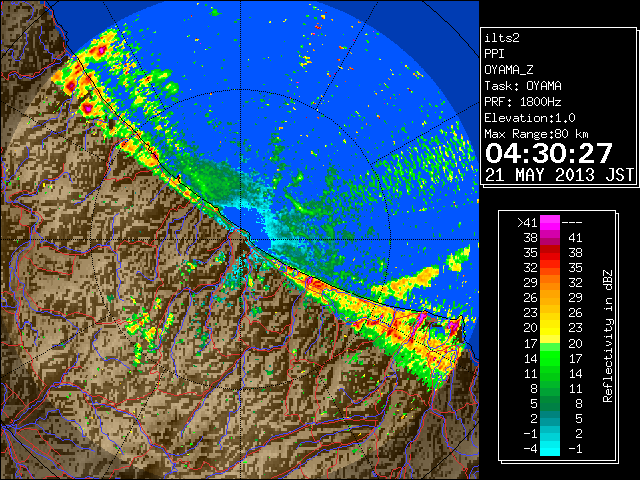This screenshot has width=640, height=480.
Task: Pick the light green 17–20 dBZ swatch
Action: point(550,347)
